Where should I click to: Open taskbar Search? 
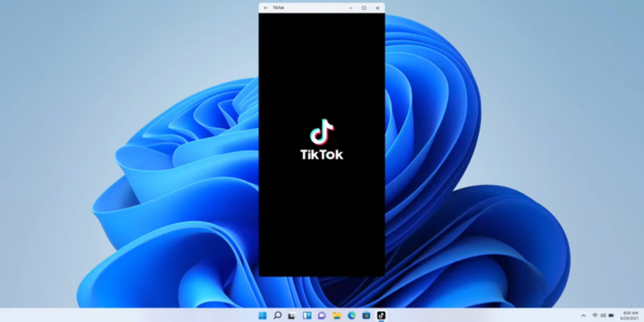(x=278, y=315)
